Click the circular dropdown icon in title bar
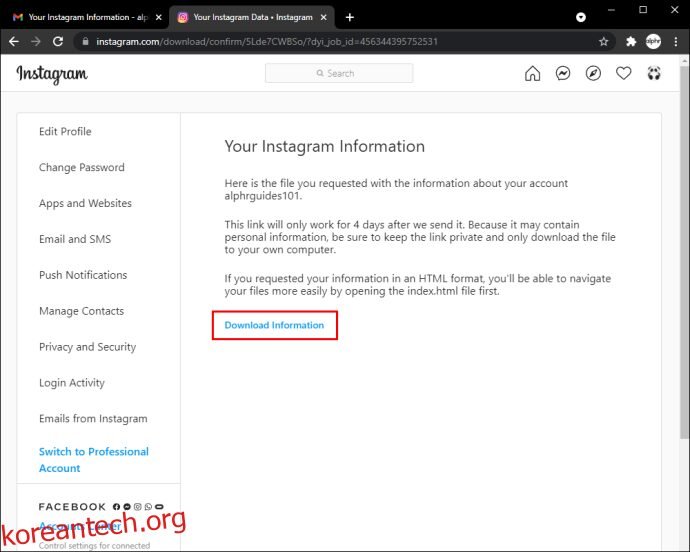690x552 pixels. [581, 17]
